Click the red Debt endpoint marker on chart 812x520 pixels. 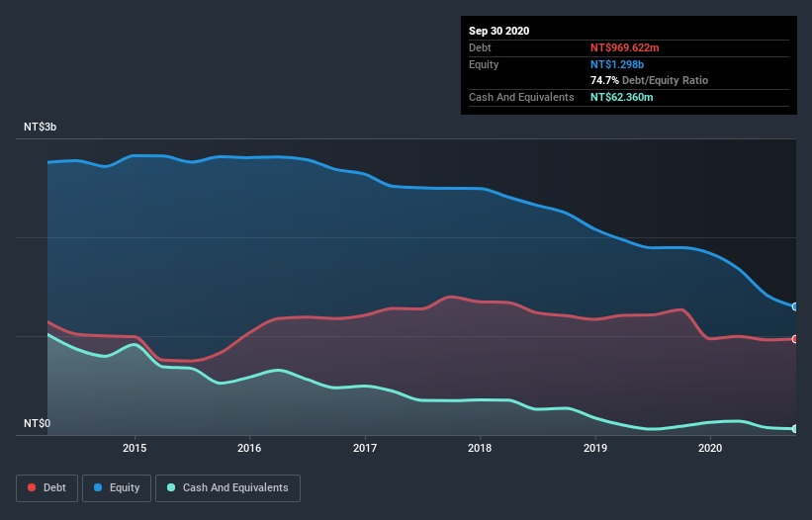coord(795,339)
